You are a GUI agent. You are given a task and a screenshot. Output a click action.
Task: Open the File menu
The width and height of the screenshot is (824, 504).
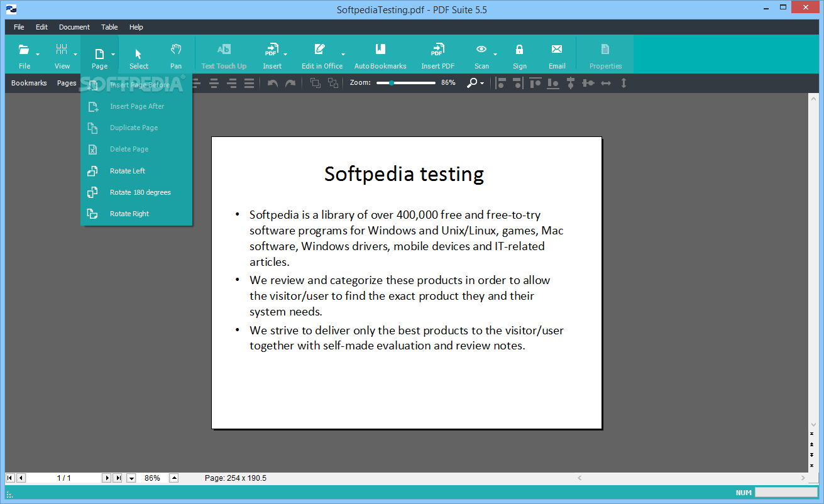pyautogui.click(x=19, y=27)
